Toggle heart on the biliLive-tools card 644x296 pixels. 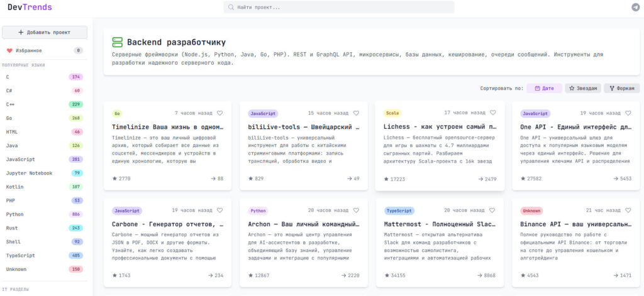[x=356, y=113]
